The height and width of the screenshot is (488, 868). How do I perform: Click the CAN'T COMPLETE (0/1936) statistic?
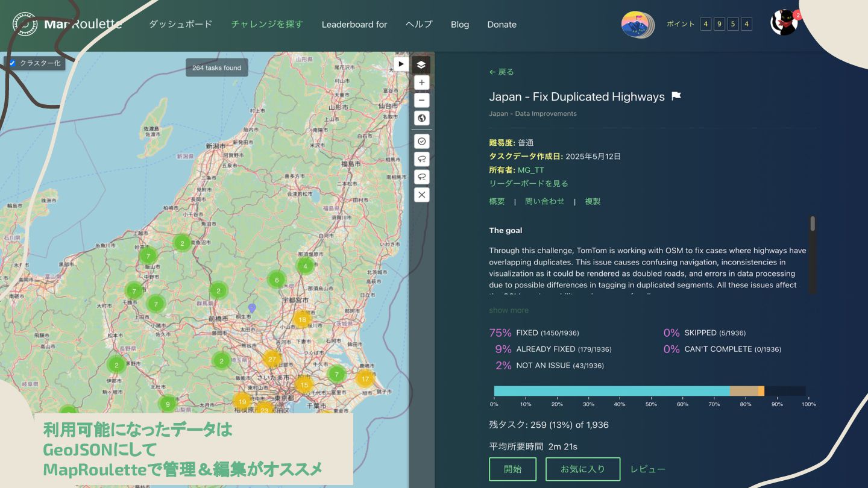pyautogui.click(x=722, y=349)
